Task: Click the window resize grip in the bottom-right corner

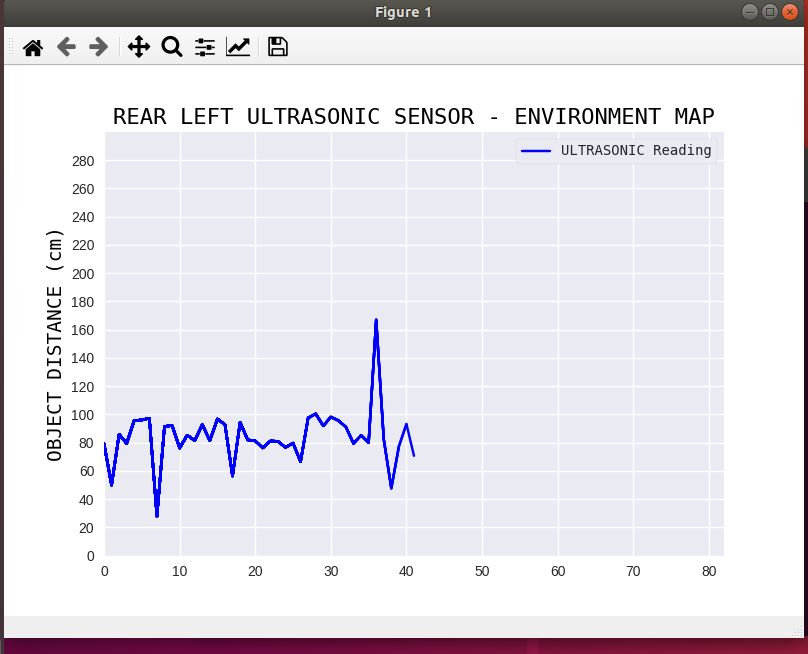Action: tap(799, 631)
